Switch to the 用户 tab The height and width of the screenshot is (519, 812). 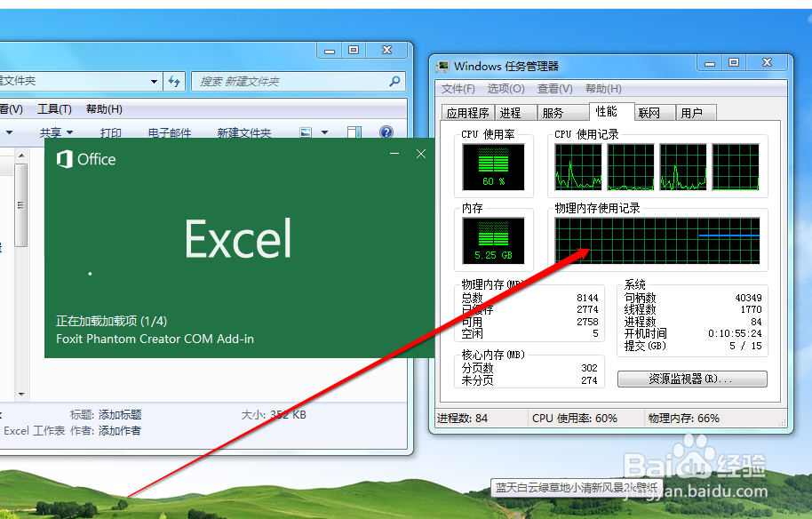[697, 113]
